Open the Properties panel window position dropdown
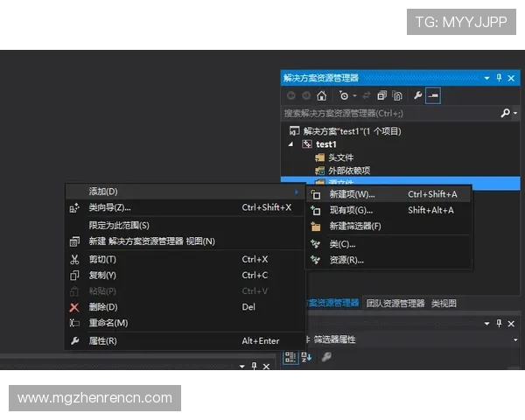Screen dimensions: 525x420 point(486,324)
